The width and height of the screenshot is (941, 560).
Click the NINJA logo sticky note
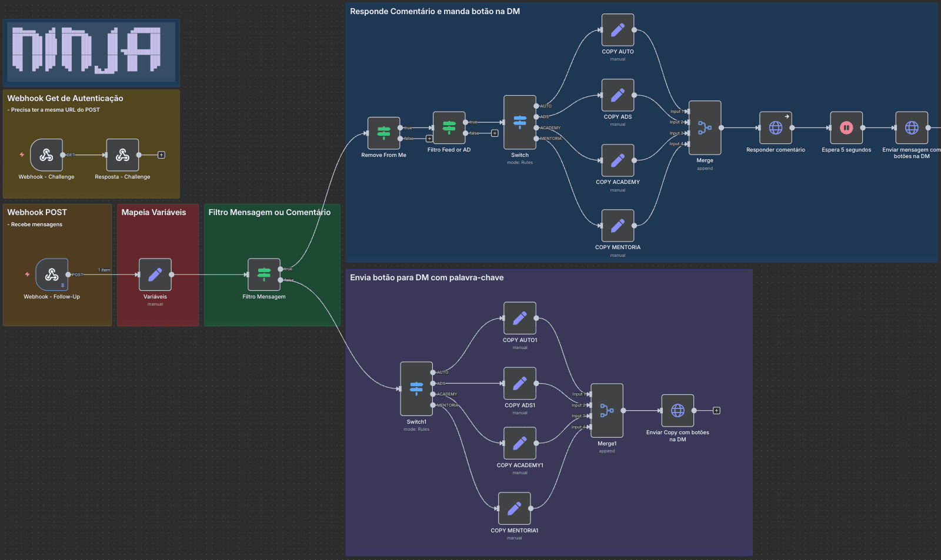click(x=91, y=52)
